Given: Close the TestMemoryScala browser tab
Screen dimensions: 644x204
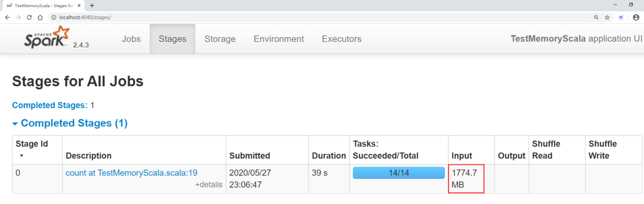Looking at the screenshot, I should (x=79, y=5).
